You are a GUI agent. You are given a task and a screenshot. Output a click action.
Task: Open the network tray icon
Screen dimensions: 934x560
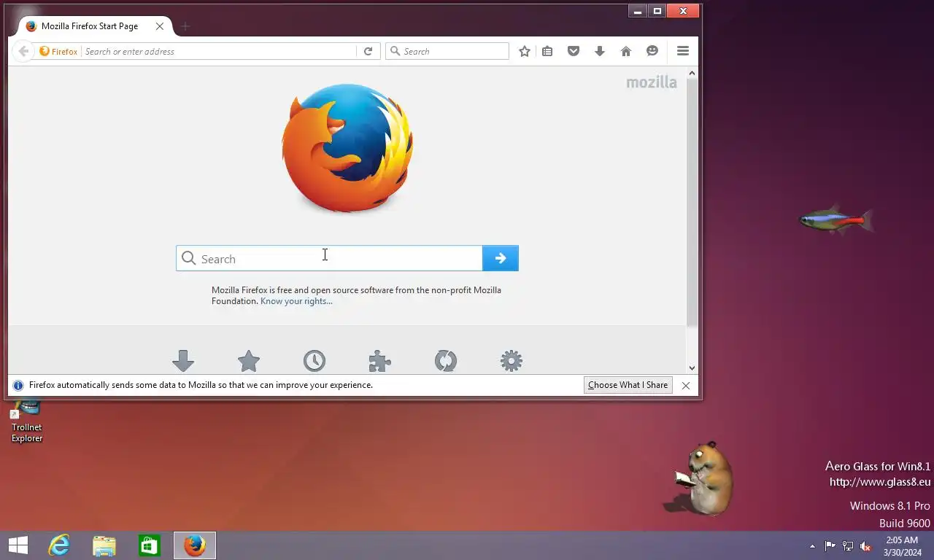(x=848, y=546)
